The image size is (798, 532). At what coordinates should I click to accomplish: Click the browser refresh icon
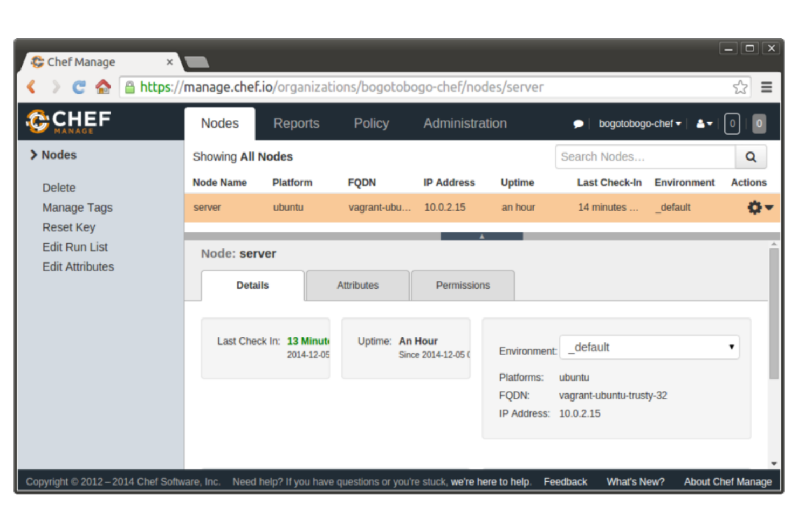[x=78, y=87]
